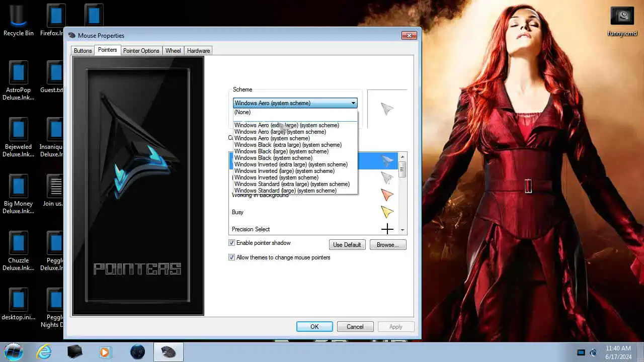Choose Windows Black (extra large) scheme

[x=295, y=145]
